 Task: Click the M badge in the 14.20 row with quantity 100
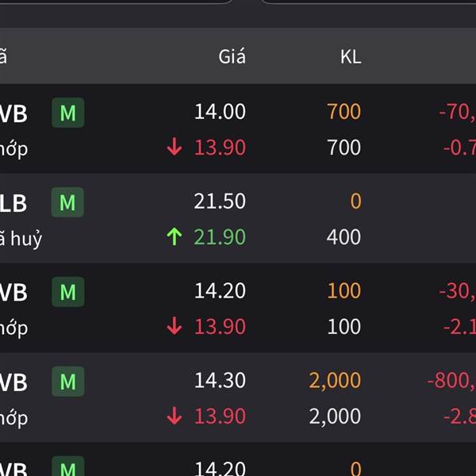tap(68, 292)
